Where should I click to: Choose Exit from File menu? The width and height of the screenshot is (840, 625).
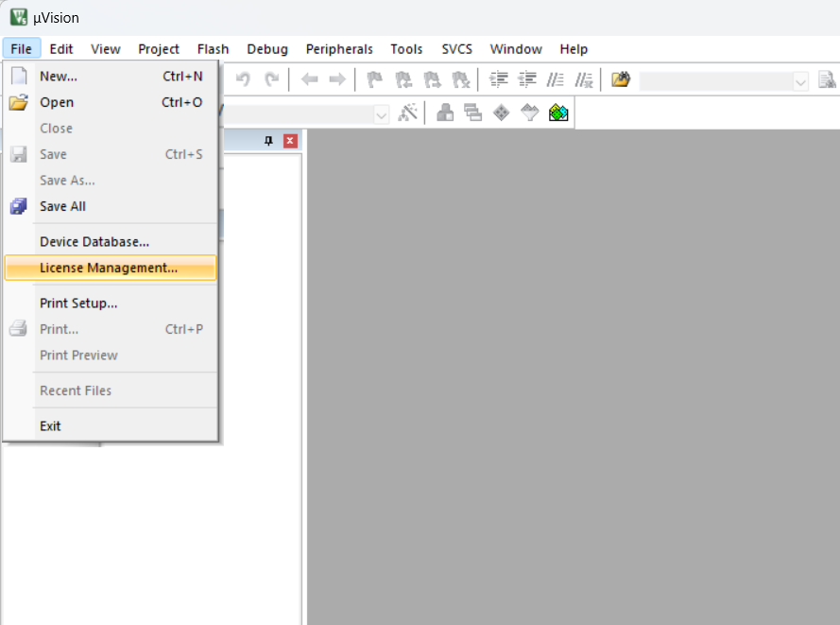[111, 425]
